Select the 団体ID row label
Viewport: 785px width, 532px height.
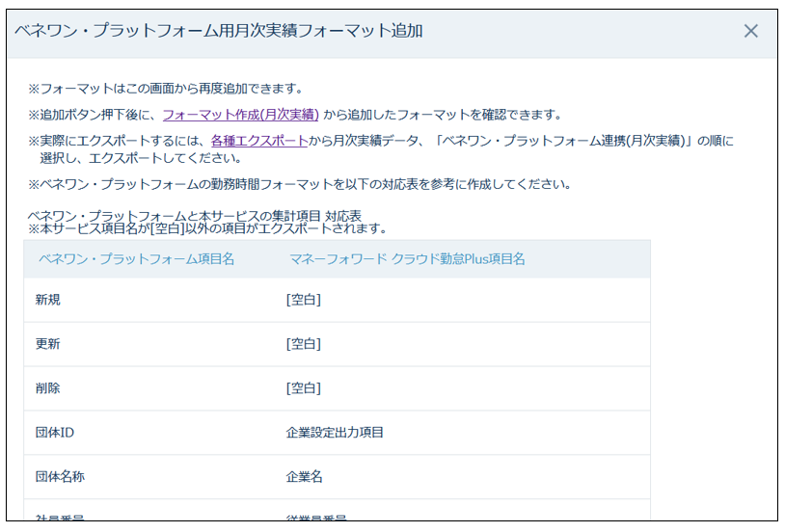(x=55, y=433)
